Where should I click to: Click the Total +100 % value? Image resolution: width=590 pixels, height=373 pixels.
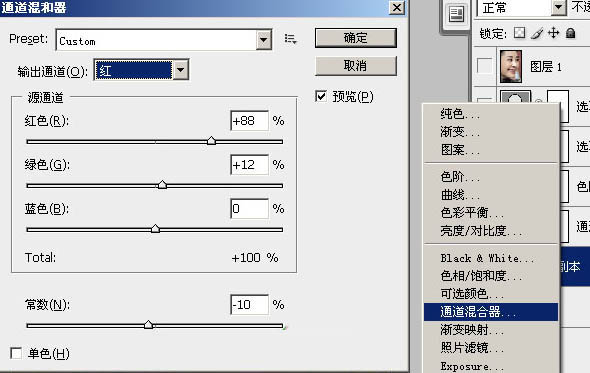point(255,258)
